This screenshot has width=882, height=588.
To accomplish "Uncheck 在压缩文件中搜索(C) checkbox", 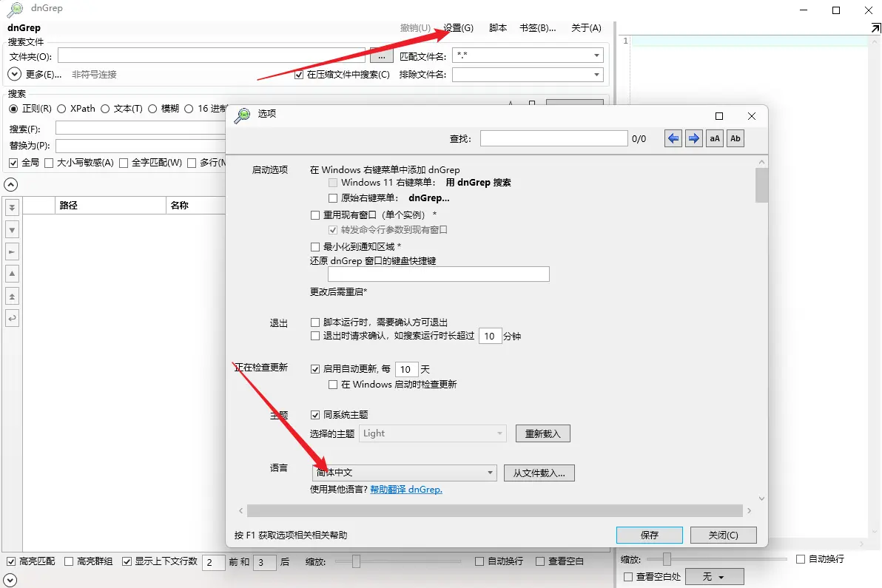I will click(299, 75).
